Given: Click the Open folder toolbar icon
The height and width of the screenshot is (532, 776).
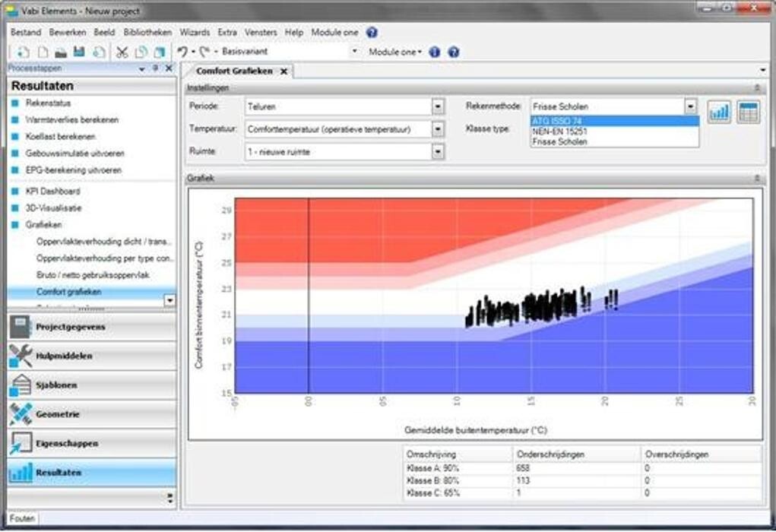Looking at the screenshot, I should click(x=61, y=52).
